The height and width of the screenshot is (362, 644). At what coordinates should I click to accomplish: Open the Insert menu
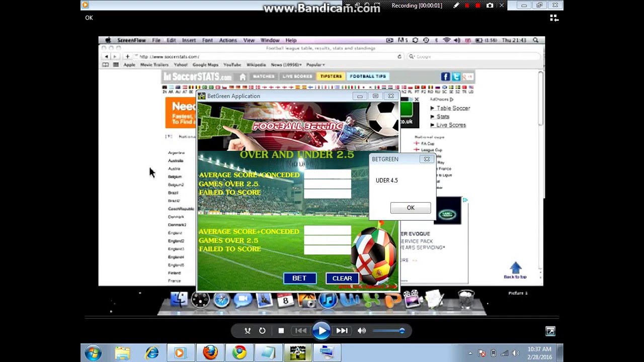pyautogui.click(x=189, y=40)
